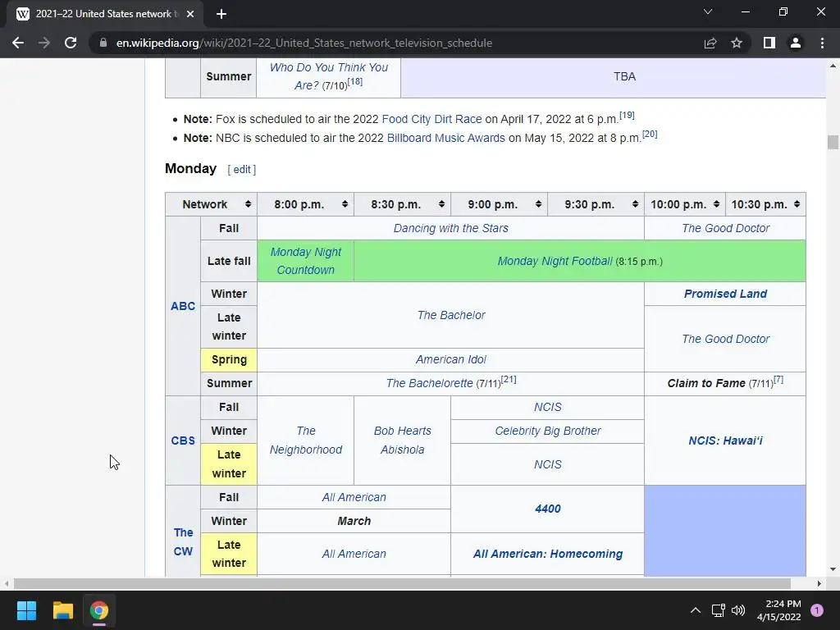The width and height of the screenshot is (840, 630).
Task: Open the Billboard Music Awards link
Action: 445,138
